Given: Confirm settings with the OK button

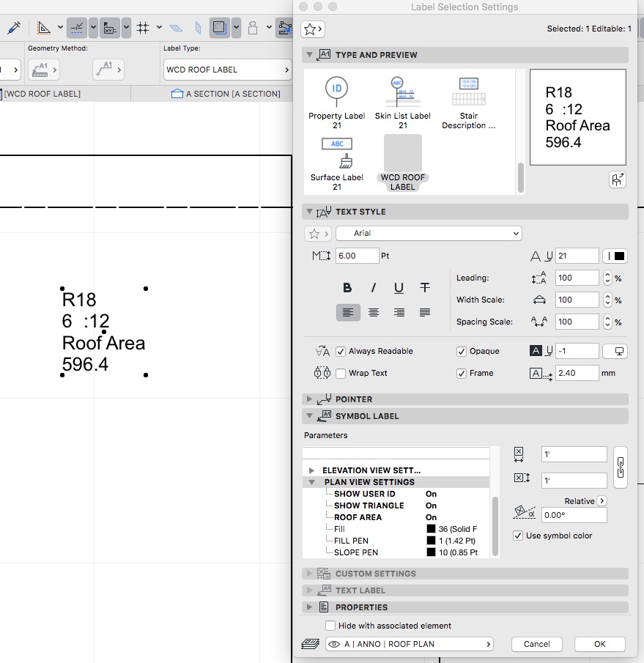Looking at the screenshot, I should 599,644.
